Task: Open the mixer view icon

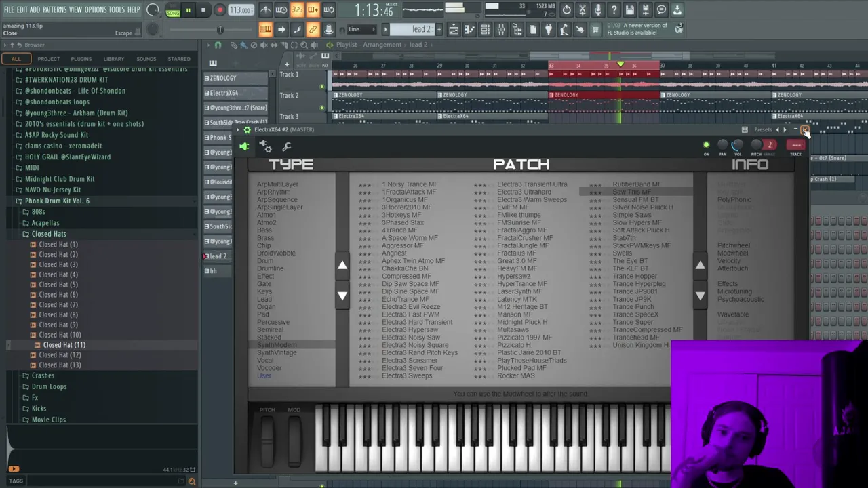Action: click(501, 29)
